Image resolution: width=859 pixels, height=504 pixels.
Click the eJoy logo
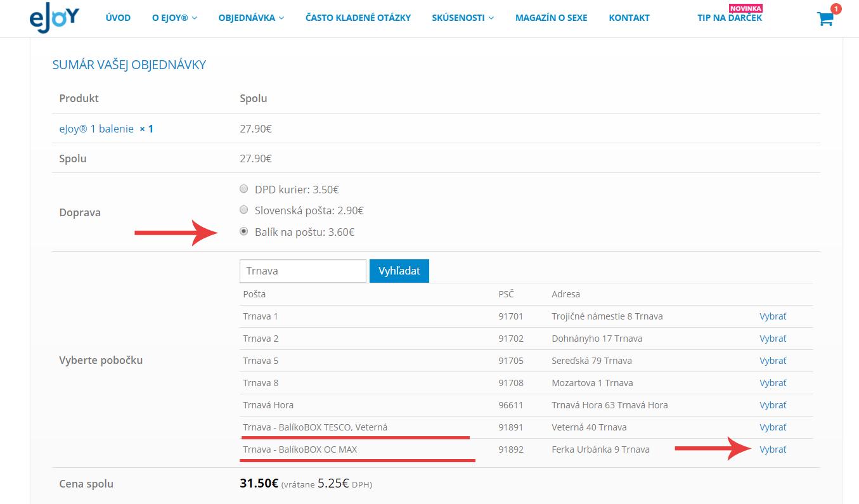click(x=54, y=17)
